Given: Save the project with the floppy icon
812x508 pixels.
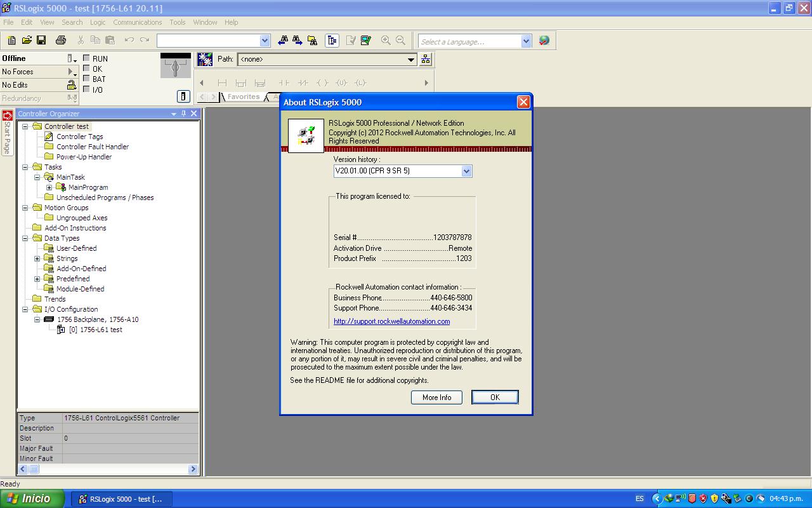Looking at the screenshot, I should click(41, 40).
